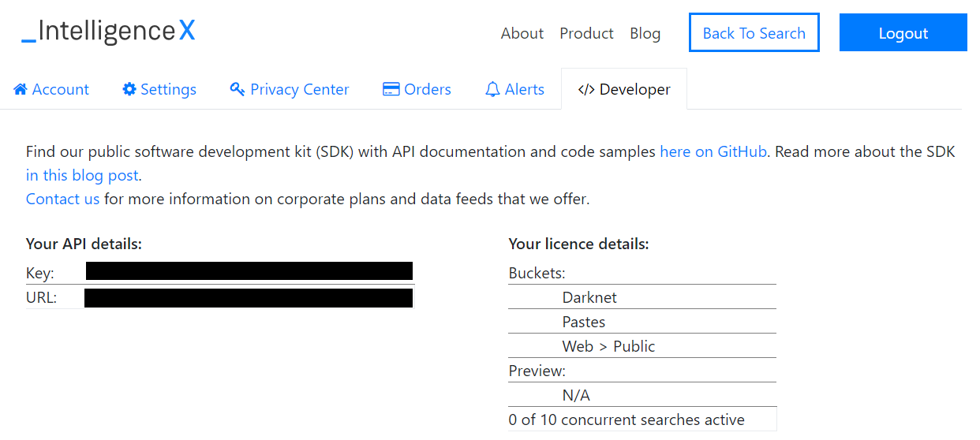Click the bell icon beside Alerts
This screenshot has height=440, width=980.
492,89
